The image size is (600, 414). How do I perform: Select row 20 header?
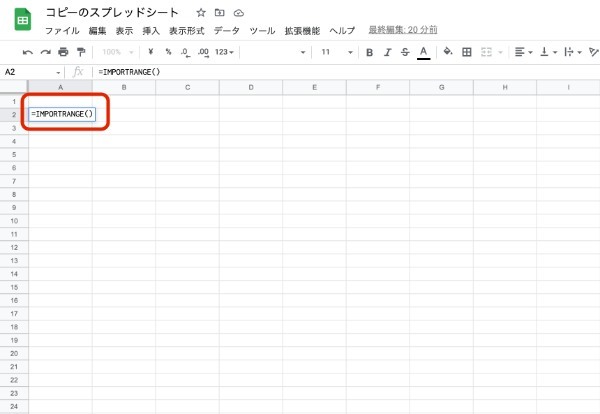14,353
